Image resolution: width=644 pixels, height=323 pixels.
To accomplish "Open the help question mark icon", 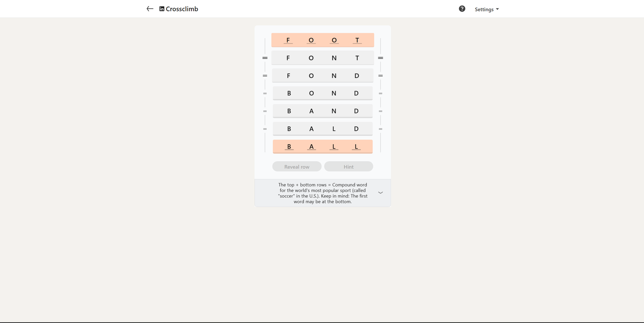I will [462, 9].
